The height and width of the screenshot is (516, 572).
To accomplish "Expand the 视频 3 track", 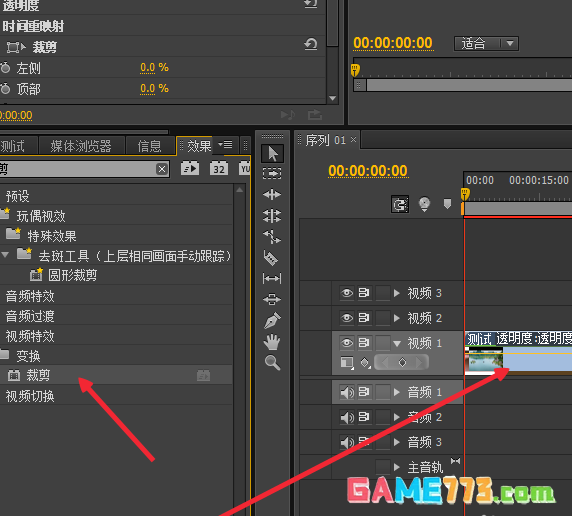I will [397, 293].
